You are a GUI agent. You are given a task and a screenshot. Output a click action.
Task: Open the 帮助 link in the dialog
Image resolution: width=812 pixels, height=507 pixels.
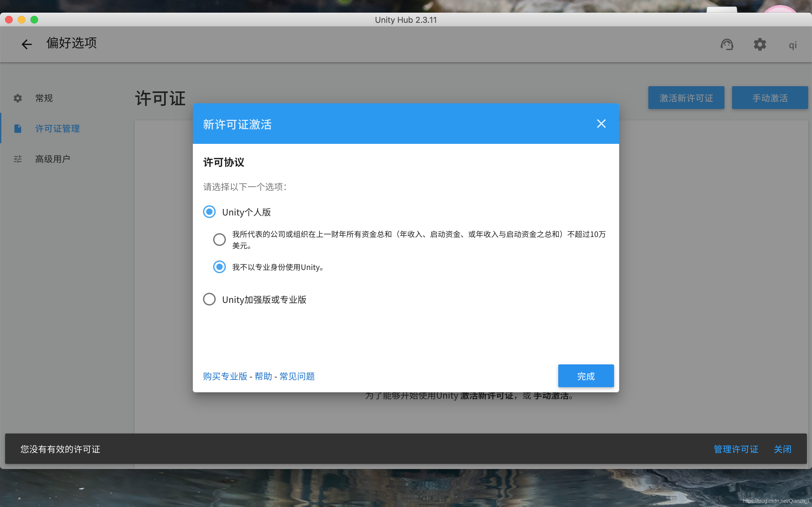(263, 376)
